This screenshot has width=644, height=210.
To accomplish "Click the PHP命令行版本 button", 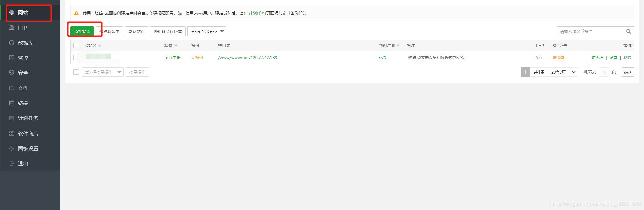I will point(168,31).
